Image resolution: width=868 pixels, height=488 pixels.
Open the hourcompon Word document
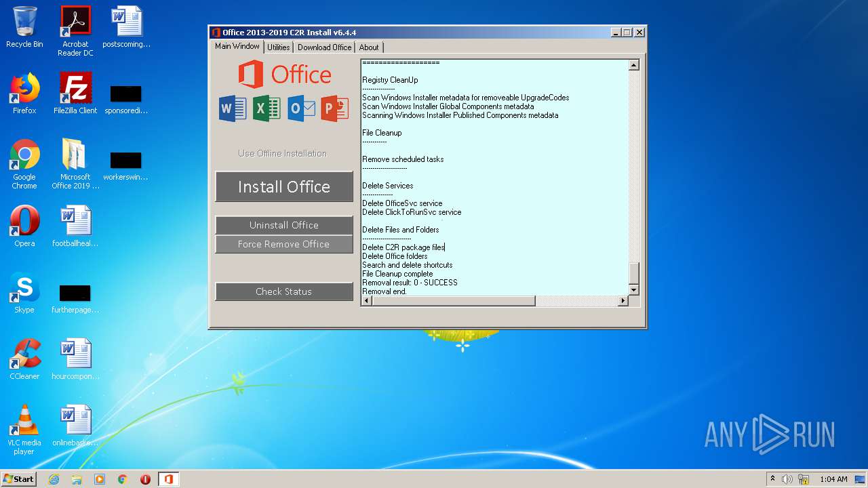[75, 359]
